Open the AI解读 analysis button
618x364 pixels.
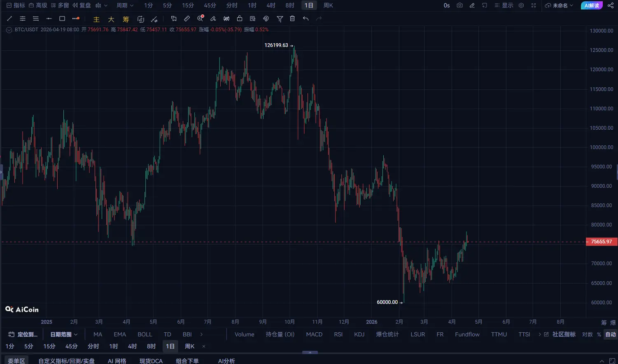tap(592, 5)
